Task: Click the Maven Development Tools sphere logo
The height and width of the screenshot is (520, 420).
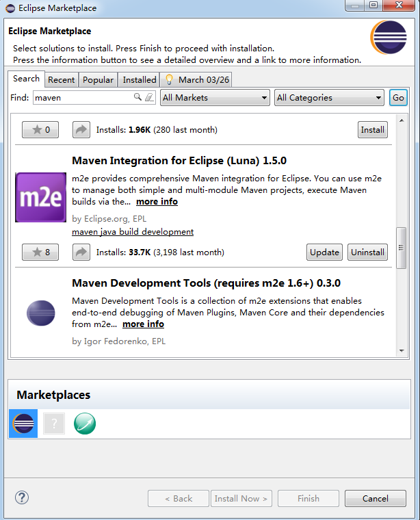Action: click(41, 313)
